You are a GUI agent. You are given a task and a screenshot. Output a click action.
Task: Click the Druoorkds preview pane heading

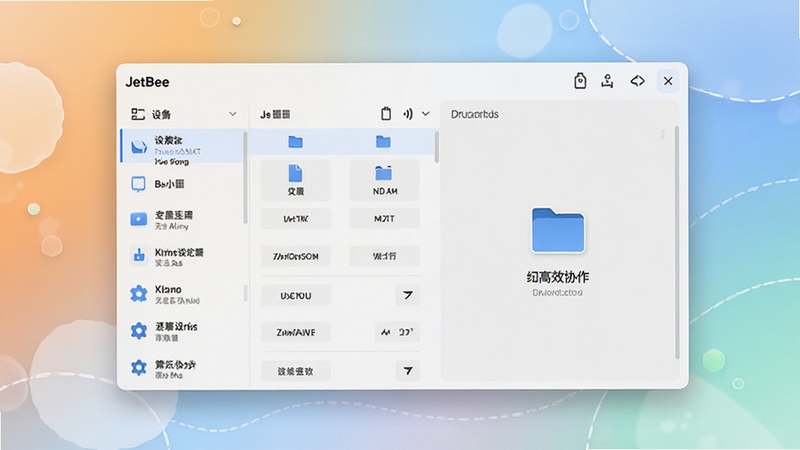click(474, 114)
